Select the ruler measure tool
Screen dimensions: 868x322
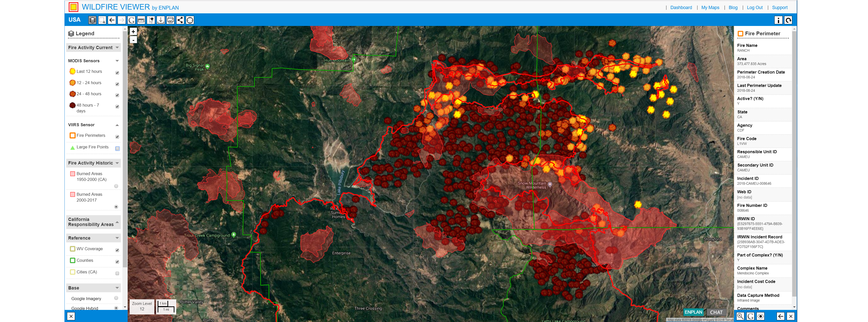(x=141, y=20)
